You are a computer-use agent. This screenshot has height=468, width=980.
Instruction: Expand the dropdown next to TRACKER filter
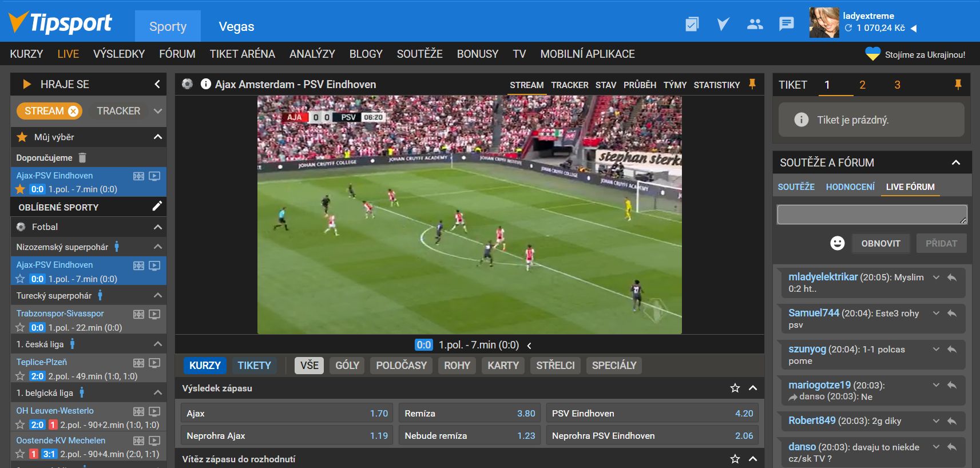[158, 111]
